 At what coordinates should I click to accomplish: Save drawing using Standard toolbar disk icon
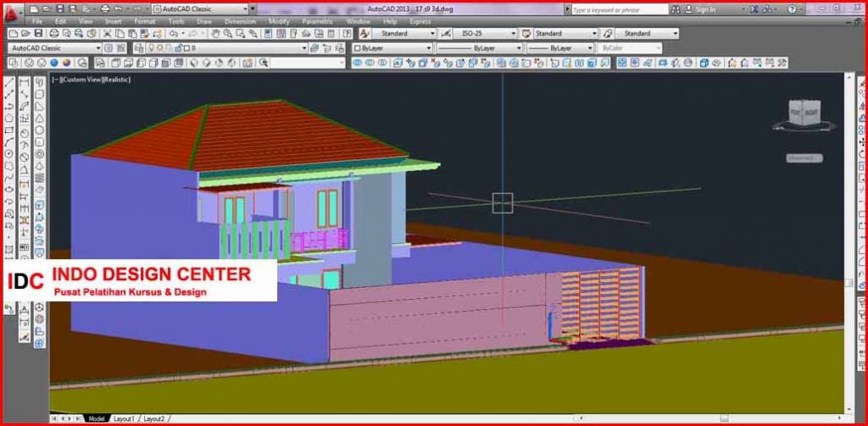click(37, 34)
